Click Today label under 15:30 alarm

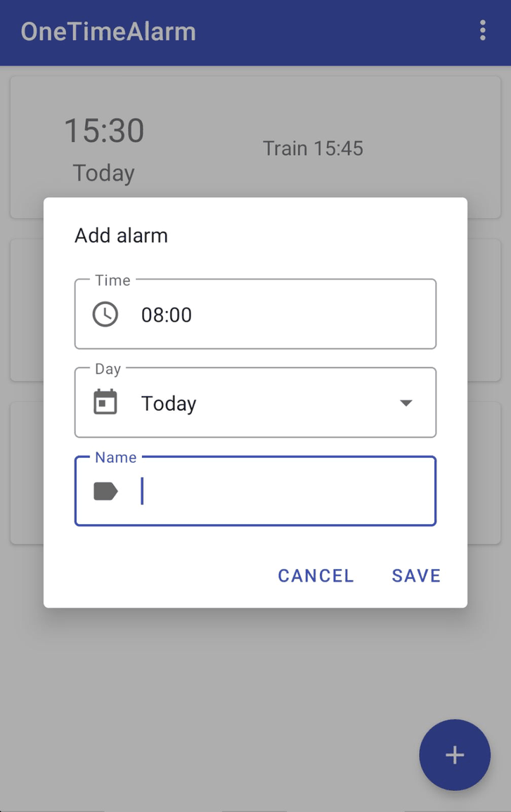click(x=104, y=173)
